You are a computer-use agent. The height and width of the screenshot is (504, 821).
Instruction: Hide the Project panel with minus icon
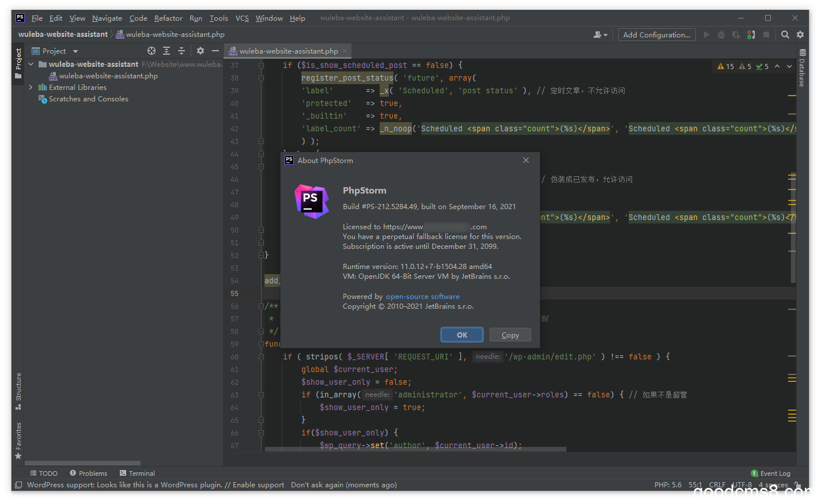click(215, 51)
